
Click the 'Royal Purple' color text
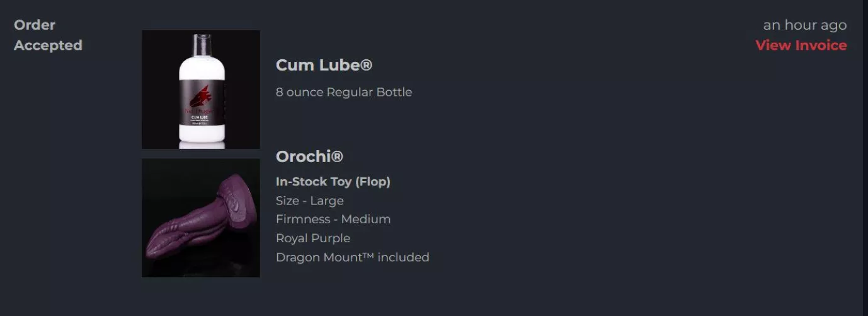point(313,238)
